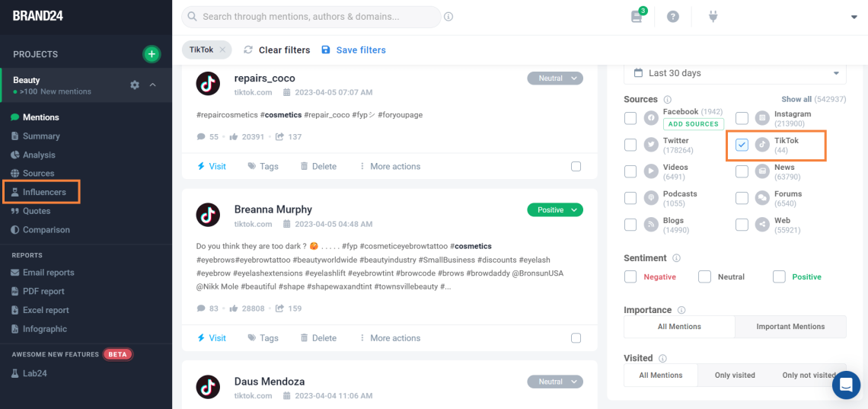Click the green add project plus icon

[x=152, y=54]
